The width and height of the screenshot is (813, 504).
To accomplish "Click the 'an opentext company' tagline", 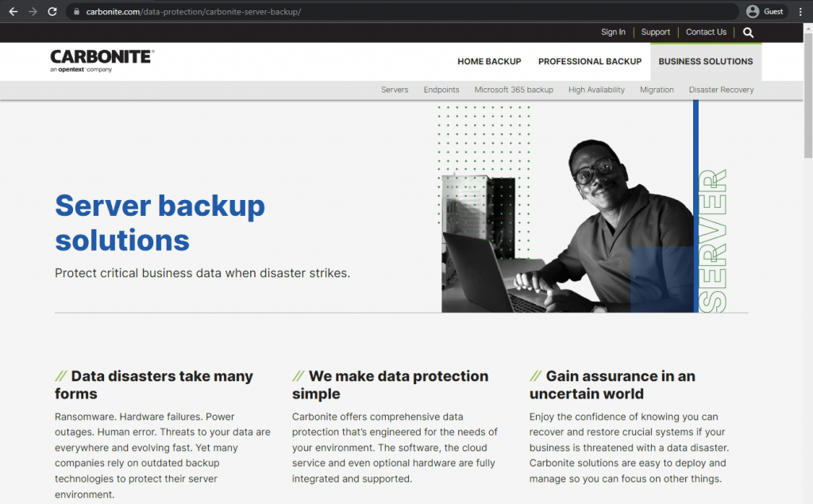I will pyautogui.click(x=81, y=70).
